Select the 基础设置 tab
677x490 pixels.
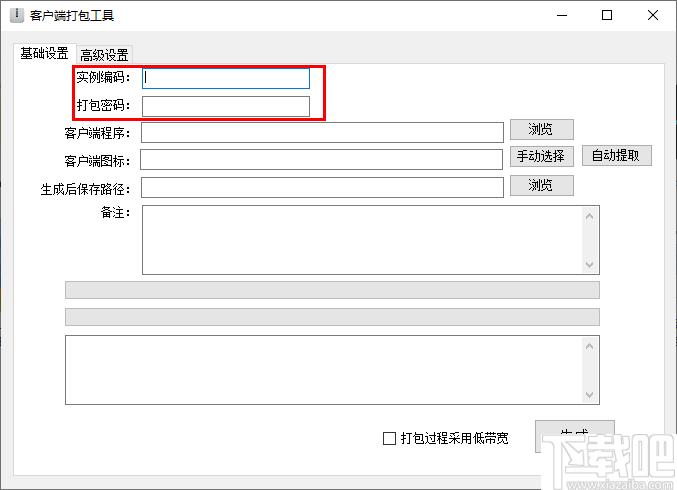44,54
